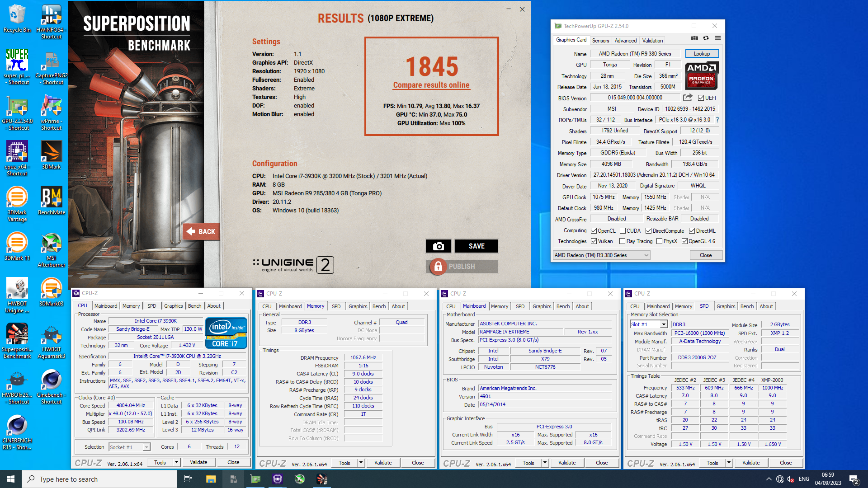
Task: Open Cinebench shortcut icon
Action: point(51,386)
